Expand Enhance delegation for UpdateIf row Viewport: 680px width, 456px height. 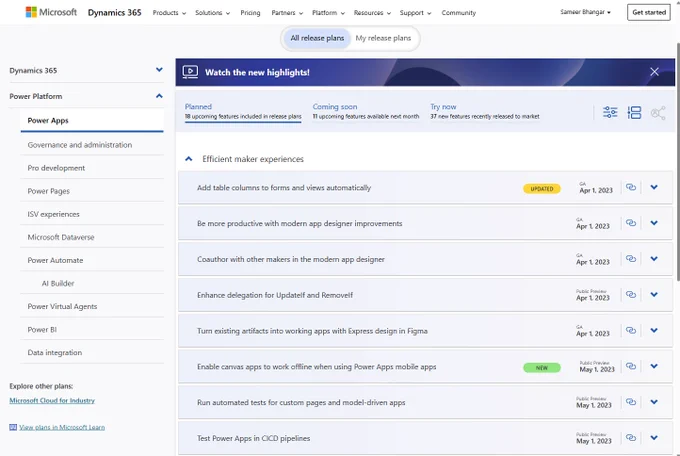point(654,294)
